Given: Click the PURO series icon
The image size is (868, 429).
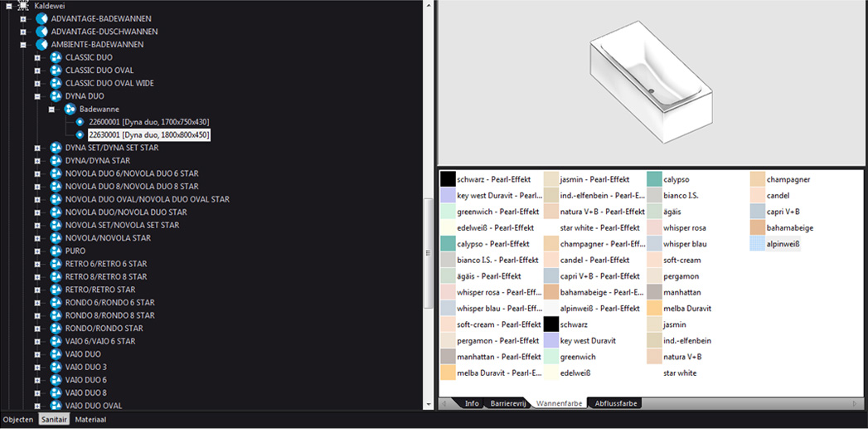Looking at the screenshot, I should click(x=56, y=251).
